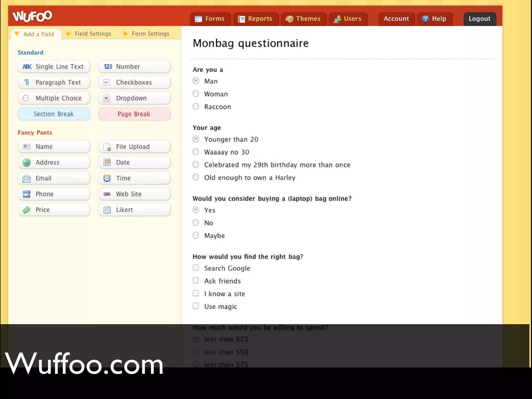The width and height of the screenshot is (532, 399).
Task: Click the Reports tab document icon
Action: click(241, 19)
